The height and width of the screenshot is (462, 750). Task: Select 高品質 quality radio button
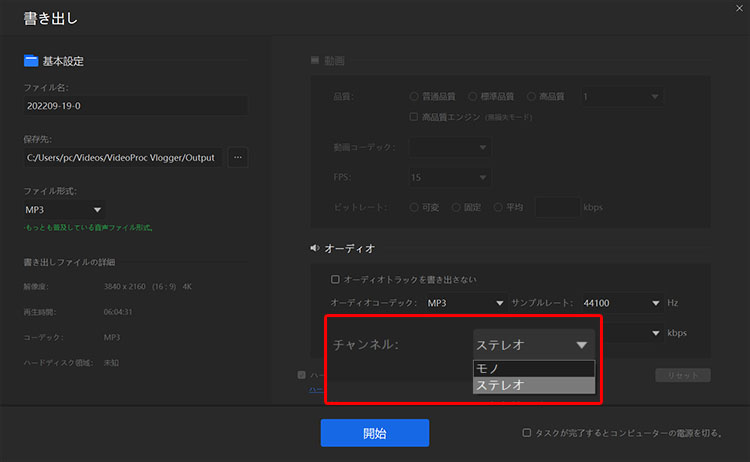pos(531,97)
